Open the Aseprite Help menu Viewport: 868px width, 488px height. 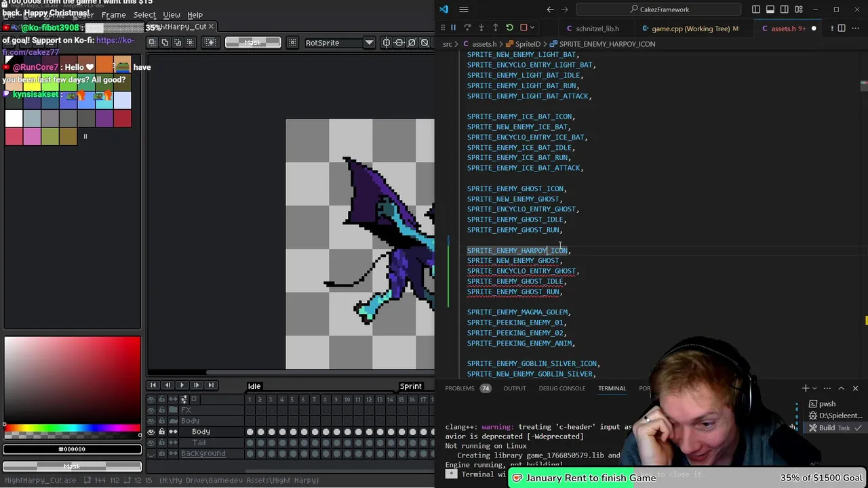pos(195,15)
